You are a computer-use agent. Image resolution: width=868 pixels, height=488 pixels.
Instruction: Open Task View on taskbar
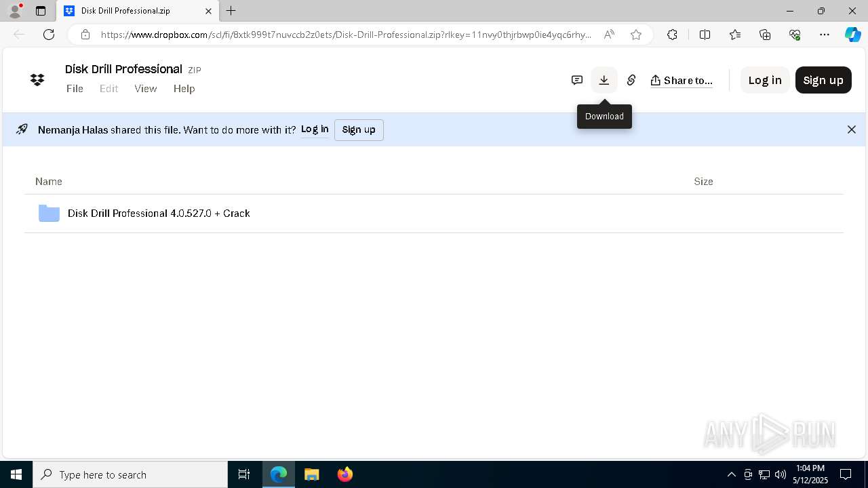click(244, 474)
